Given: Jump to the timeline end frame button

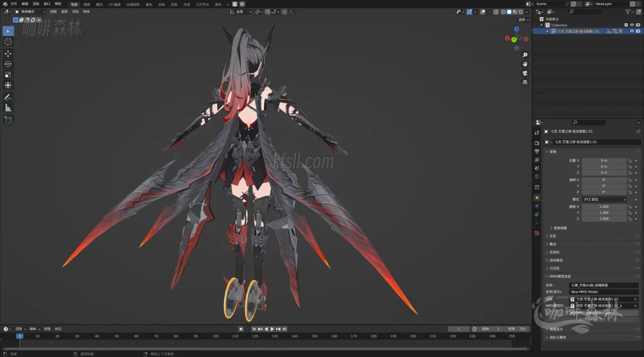Looking at the screenshot, I should (x=285, y=329).
